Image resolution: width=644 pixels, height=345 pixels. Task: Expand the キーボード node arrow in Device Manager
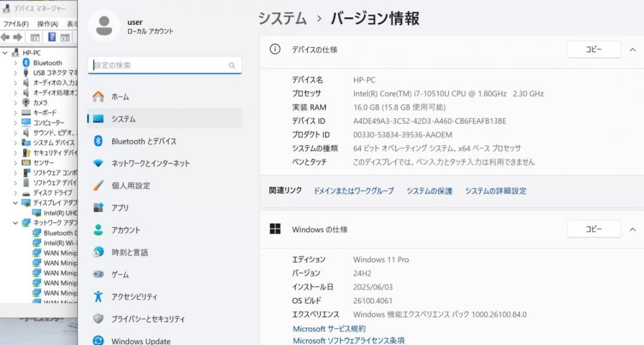click(x=15, y=113)
